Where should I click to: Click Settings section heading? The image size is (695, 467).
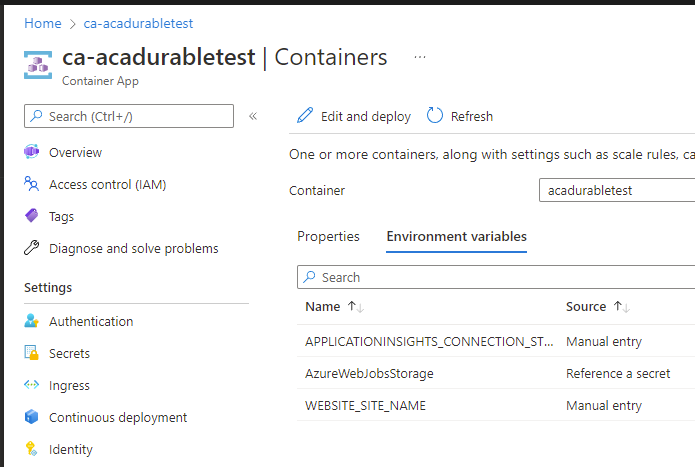tap(48, 288)
